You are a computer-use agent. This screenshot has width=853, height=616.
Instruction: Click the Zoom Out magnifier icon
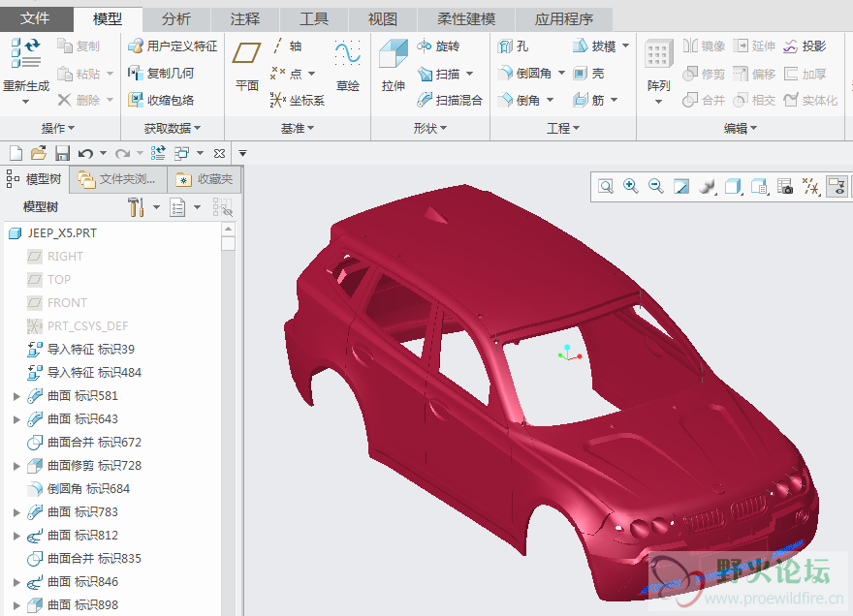tap(656, 187)
